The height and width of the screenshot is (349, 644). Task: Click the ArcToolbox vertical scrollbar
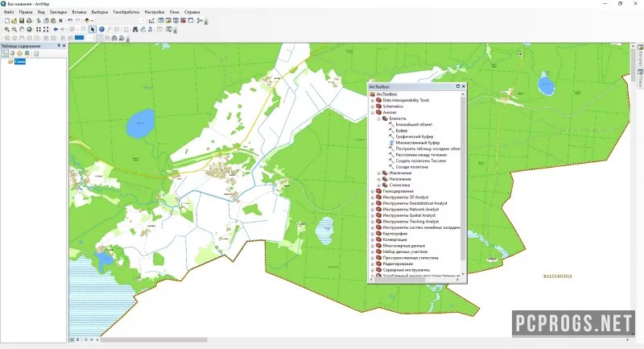(x=463, y=178)
